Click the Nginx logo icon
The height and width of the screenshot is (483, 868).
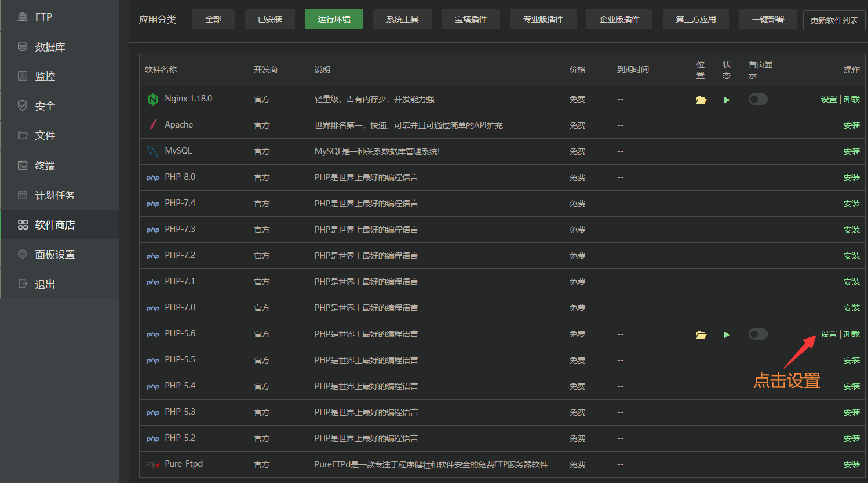(x=153, y=99)
